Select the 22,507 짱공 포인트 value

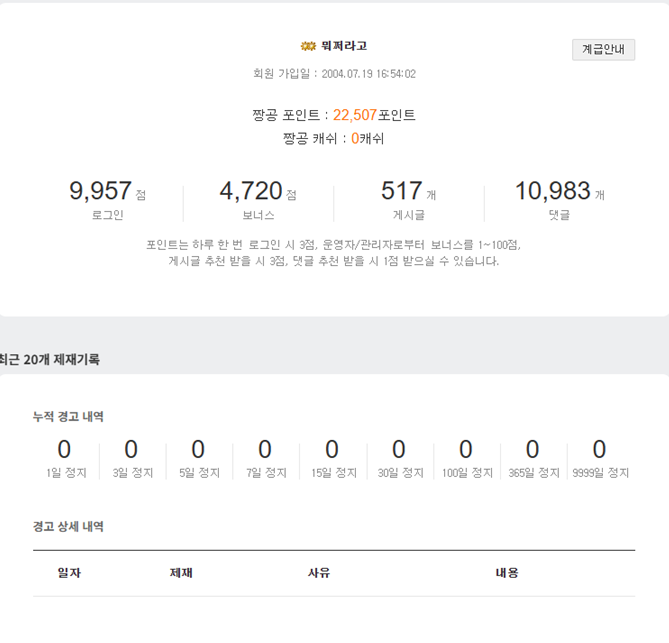pyautogui.click(x=354, y=115)
